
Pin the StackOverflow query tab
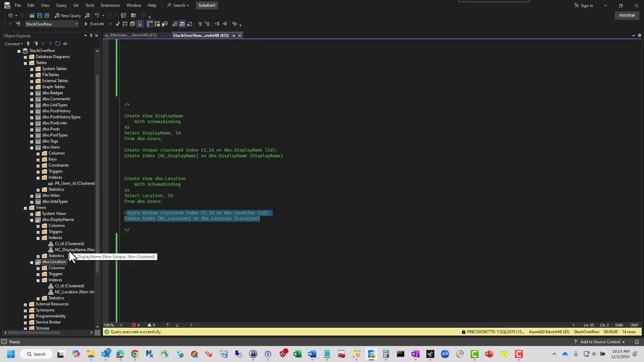(x=233, y=35)
